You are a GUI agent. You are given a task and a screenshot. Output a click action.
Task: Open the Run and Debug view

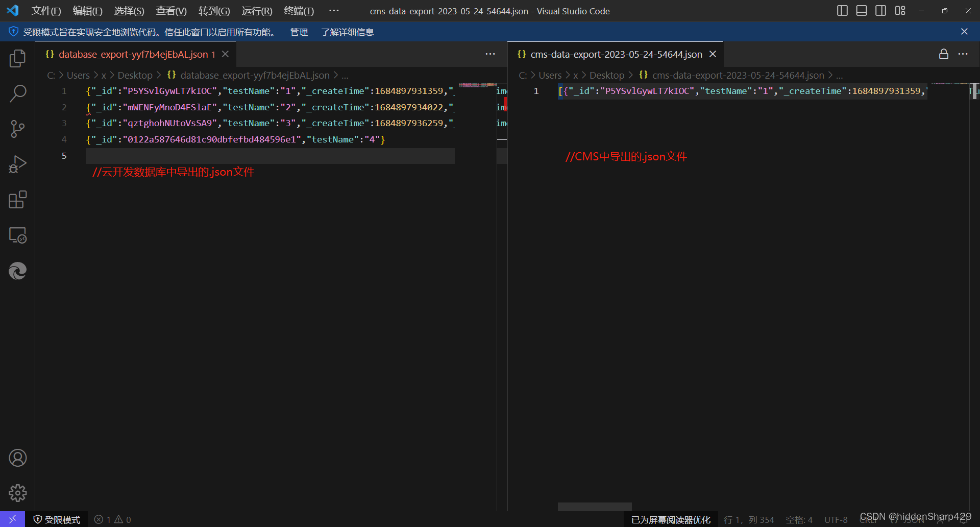[x=17, y=164]
